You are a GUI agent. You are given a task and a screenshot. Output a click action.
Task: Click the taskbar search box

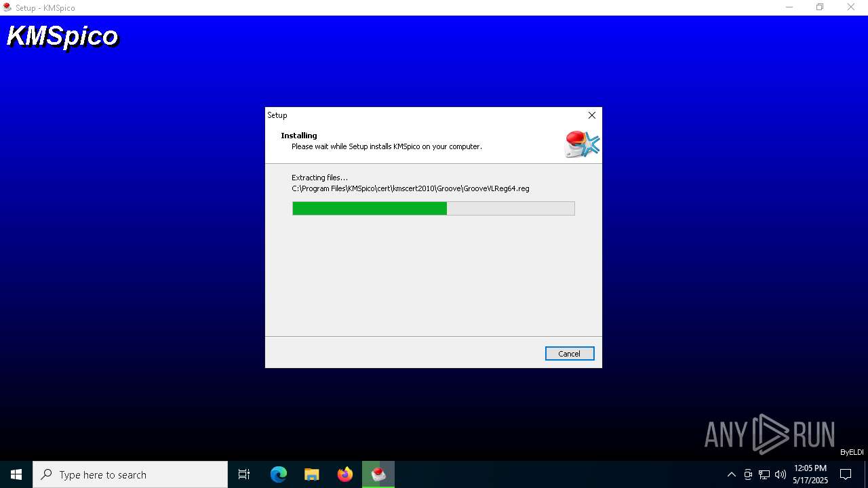(x=130, y=474)
